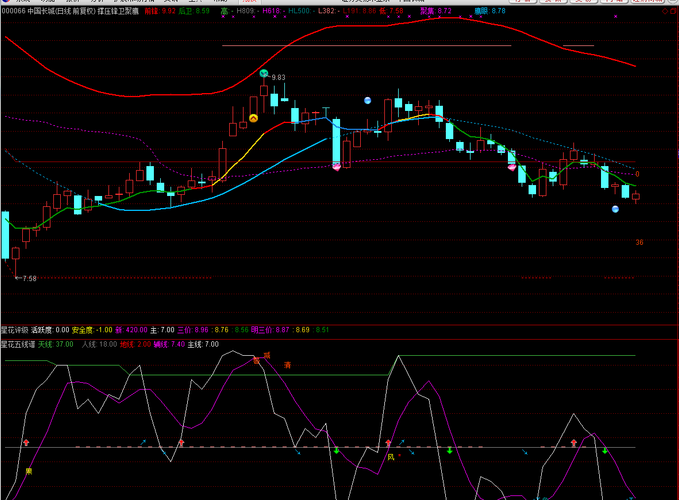This screenshot has width=679, height=500.
Task: Click the red restore-window icon in the chart corner
Action: [x=674, y=11]
